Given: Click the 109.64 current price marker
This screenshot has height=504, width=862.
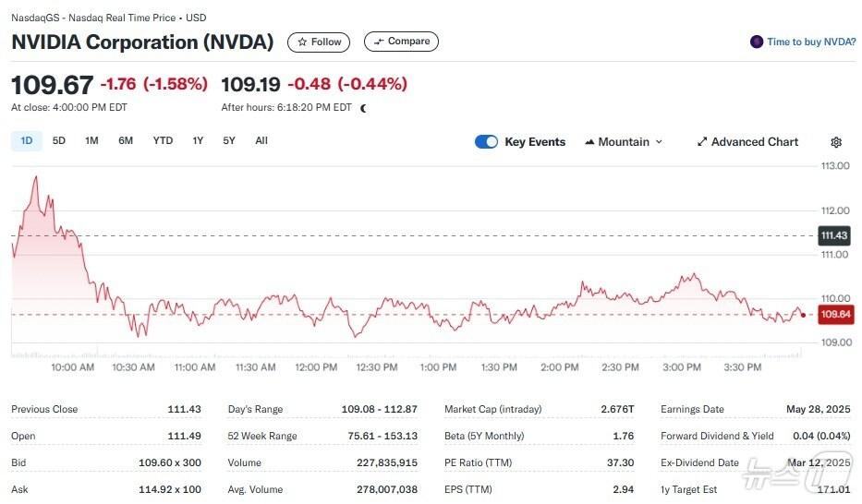Looking at the screenshot, I should (x=835, y=315).
